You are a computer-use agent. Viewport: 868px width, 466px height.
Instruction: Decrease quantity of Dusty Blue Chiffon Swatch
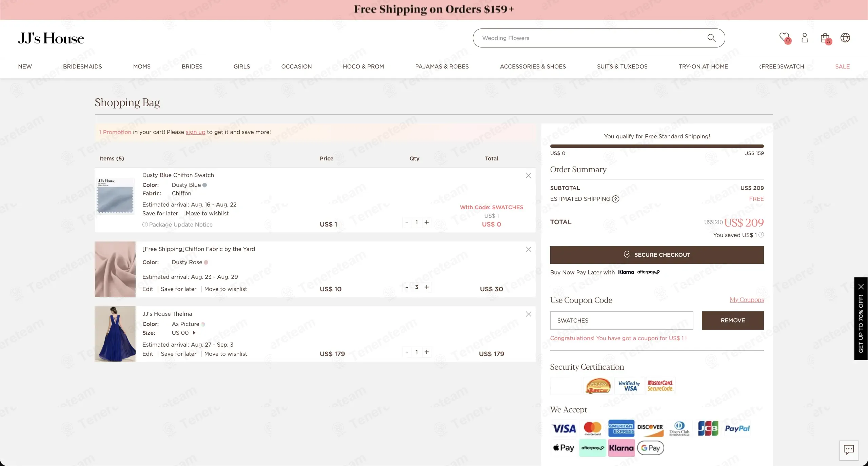click(407, 222)
